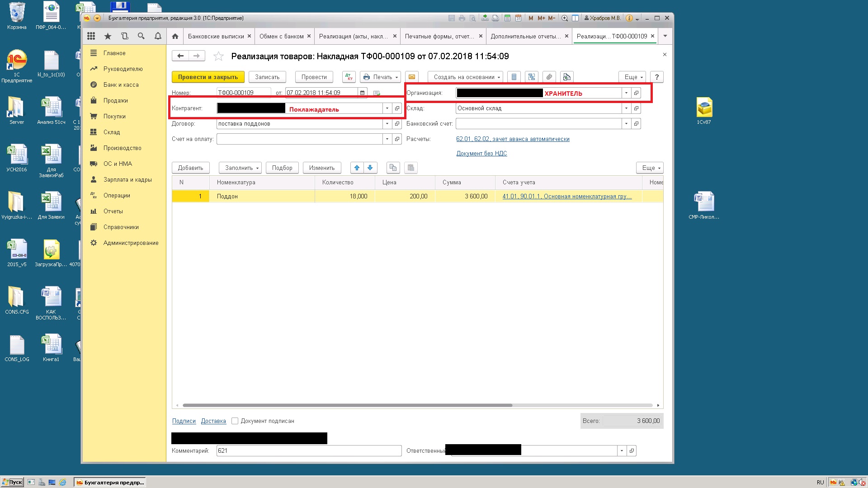Open the Продажи sidebar section
Screen dimensions: 868x488
coord(115,101)
